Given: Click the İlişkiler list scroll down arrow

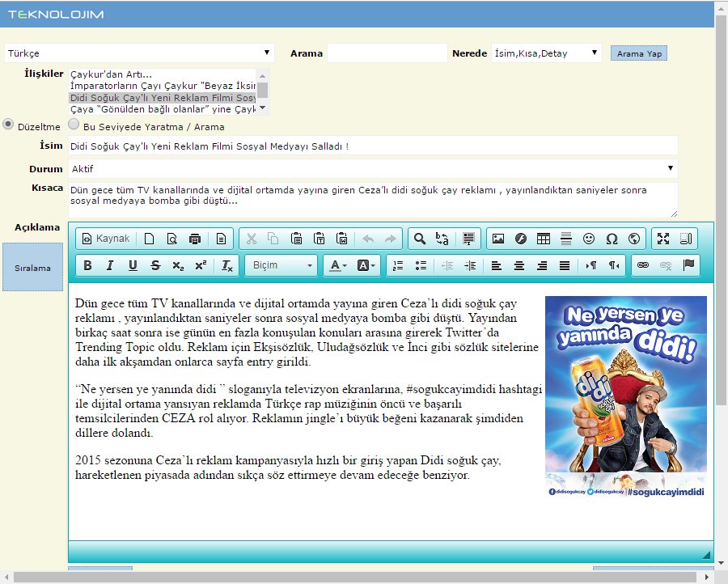Looking at the screenshot, I should pyautogui.click(x=262, y=108).
